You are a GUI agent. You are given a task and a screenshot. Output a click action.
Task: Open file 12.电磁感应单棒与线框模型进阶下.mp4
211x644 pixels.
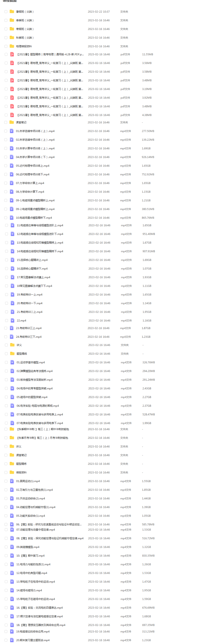coord(40,234)
